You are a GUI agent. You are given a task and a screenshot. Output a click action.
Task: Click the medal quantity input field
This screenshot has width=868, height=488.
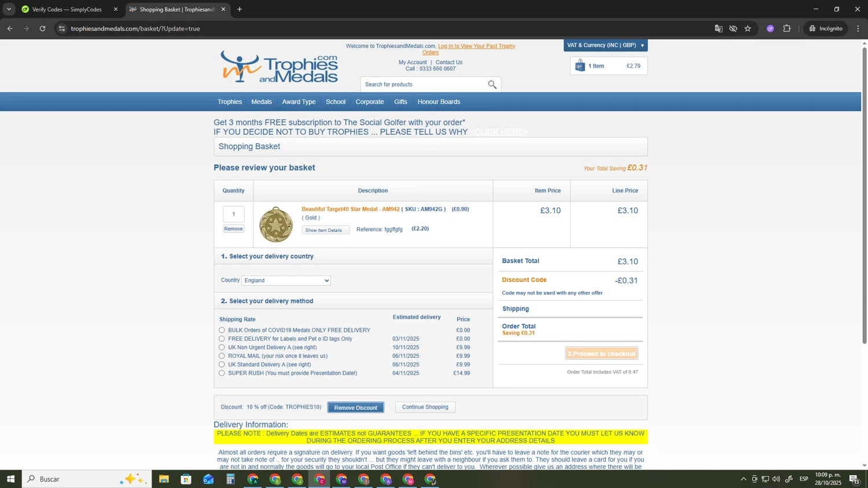pos(233,214)
